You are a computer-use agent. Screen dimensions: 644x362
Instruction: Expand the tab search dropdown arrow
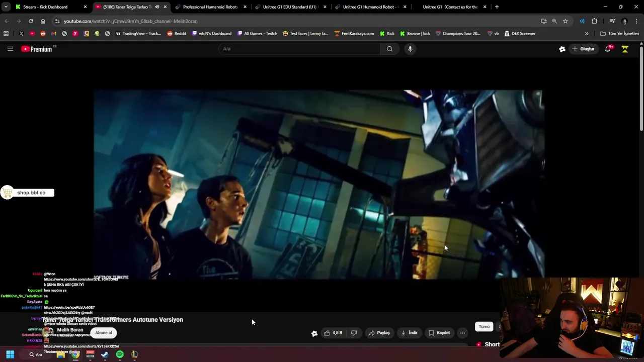pyautogui.click(x=6, y=7)
